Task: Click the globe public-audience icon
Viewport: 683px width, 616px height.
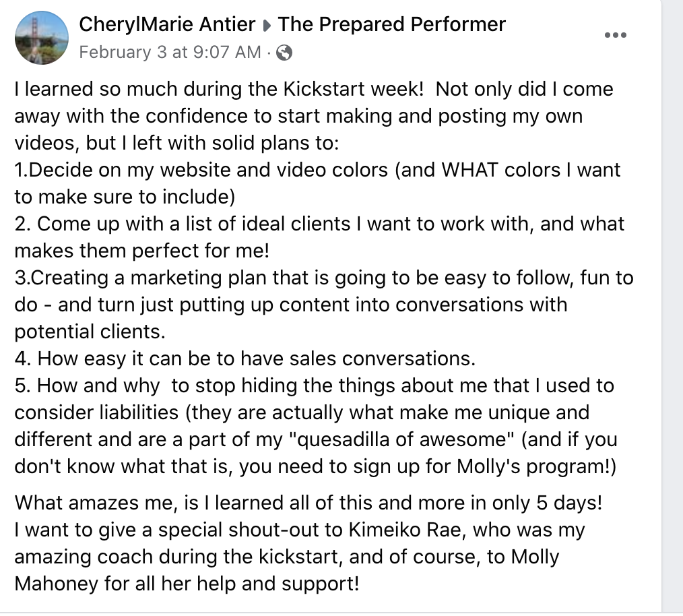Action: coord(284,53)
